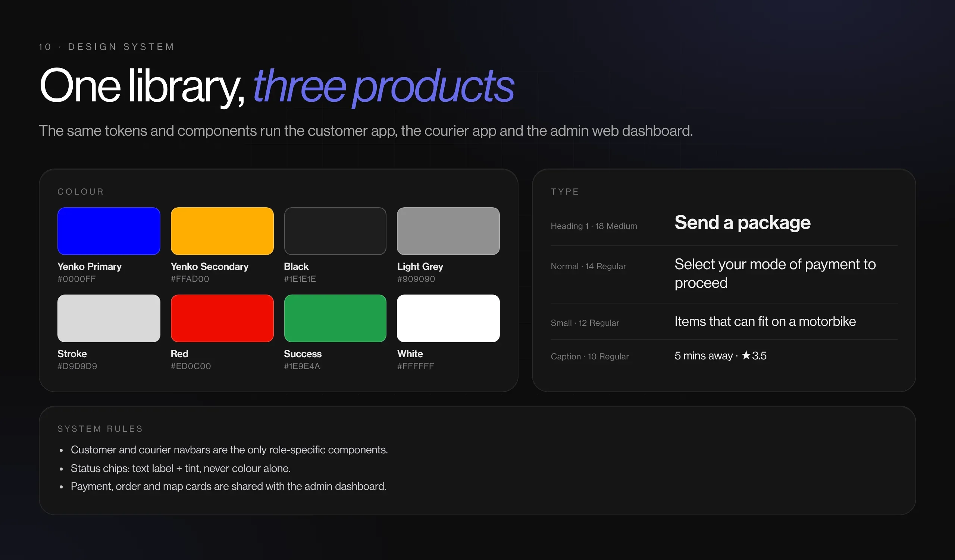The width and height of the screenshot is (955, 560).
Task: Choose the Light Grey swatch
Action: (448, 231)
